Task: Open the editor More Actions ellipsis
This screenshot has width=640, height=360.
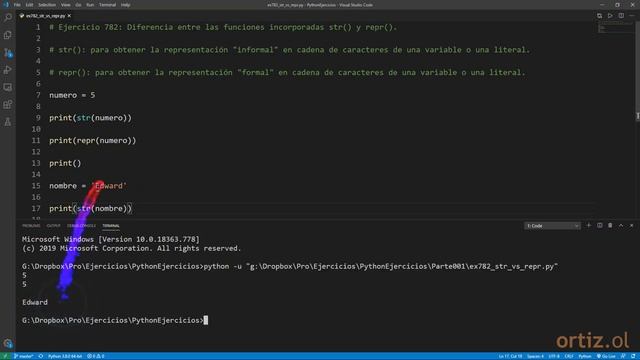Action: click(632, 16)
